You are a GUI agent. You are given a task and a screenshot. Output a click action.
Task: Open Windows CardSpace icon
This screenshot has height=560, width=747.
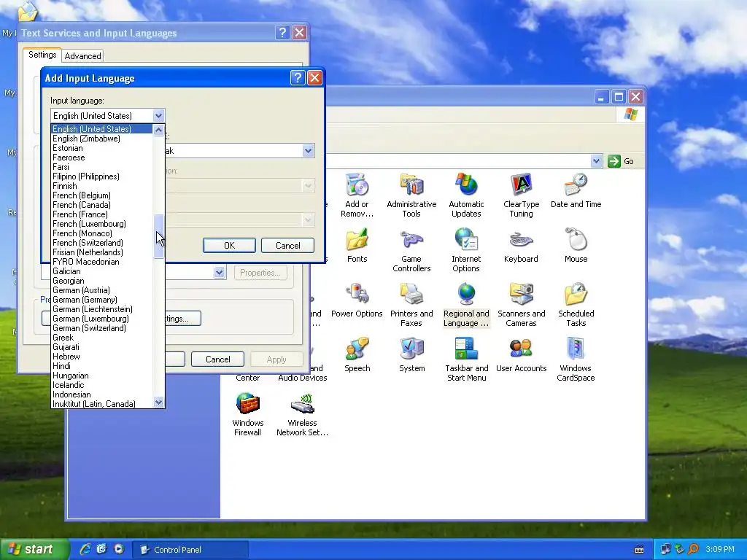click(x=576, y=359)
